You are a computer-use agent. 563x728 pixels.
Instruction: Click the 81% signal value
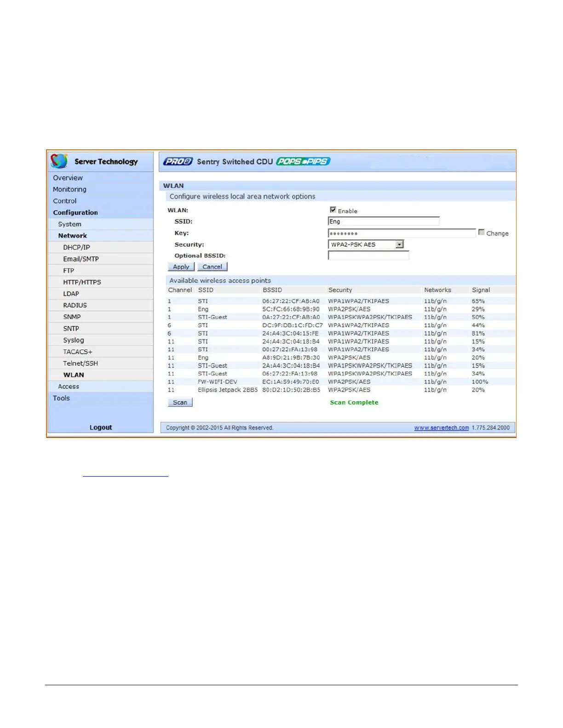[478, 333]
